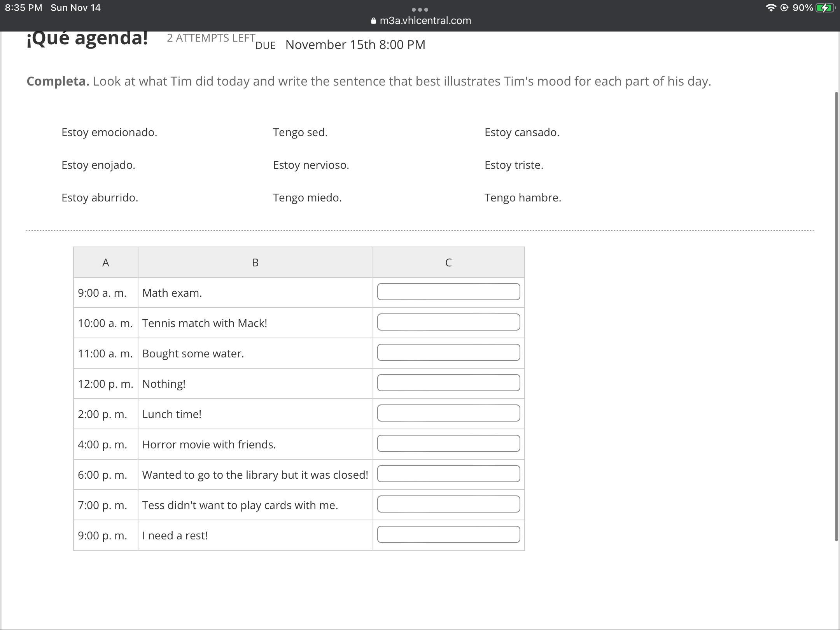Click the answer field for Math exam
This screenshot has height=630, width=840.
pos(448,292)
